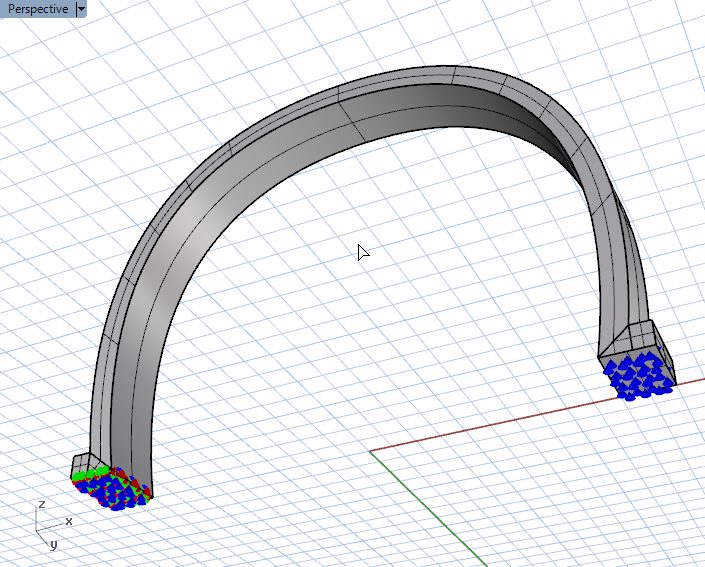Open the Perspective viewport dropdown arrow
705x567 pixels.
pyautogui.click(x=81, y=9)
